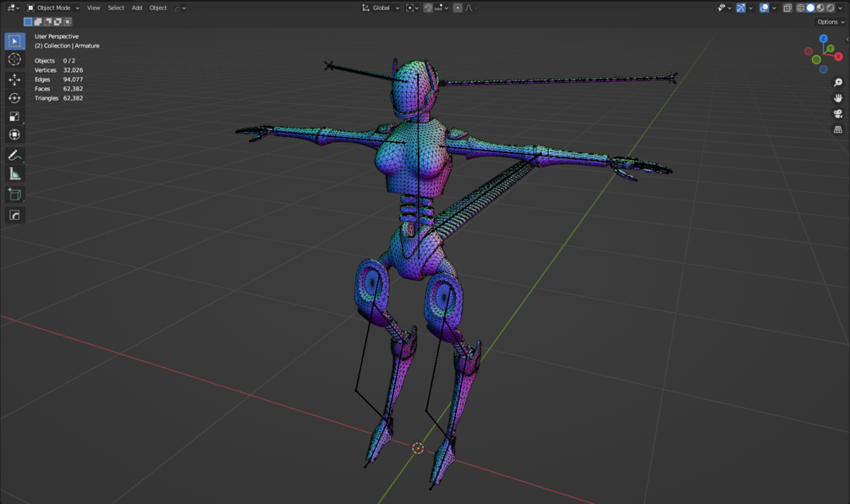Click the Objects count '0 / 2'

[69, 61]
